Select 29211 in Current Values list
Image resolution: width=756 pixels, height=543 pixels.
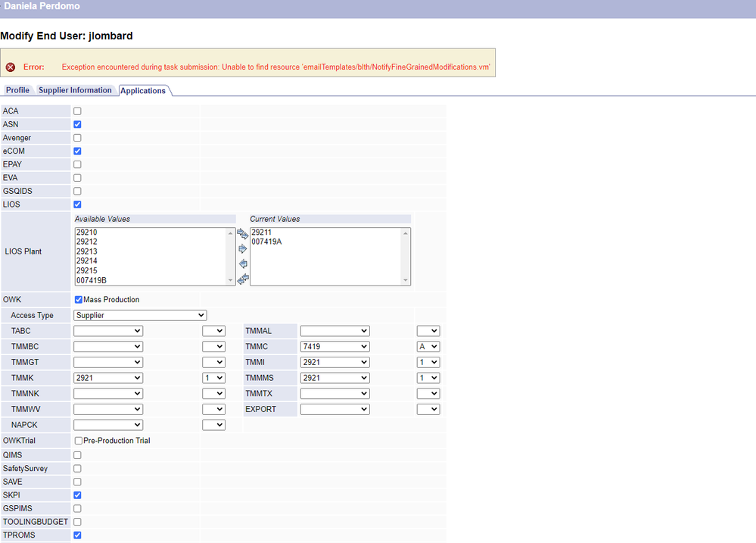point(262,232)
